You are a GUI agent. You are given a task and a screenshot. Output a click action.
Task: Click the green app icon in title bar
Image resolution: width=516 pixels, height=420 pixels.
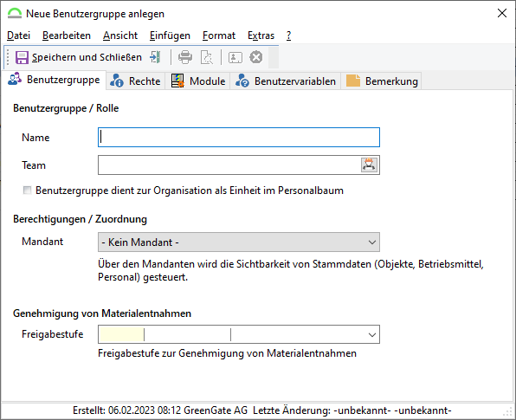[x=15, y=14]
